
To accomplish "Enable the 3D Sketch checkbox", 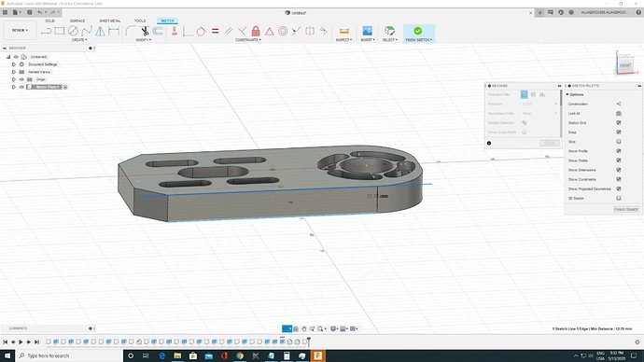I will 619,198.
